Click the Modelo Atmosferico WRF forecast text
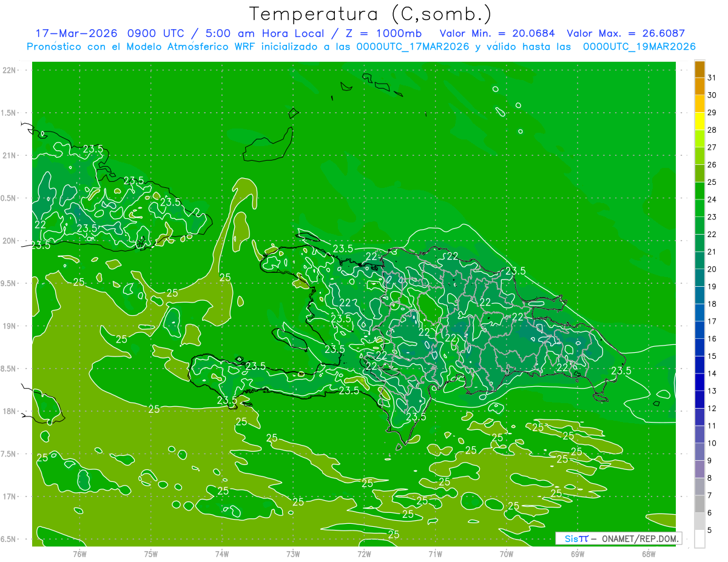This screenshot has width=728, height=562. 190,47
